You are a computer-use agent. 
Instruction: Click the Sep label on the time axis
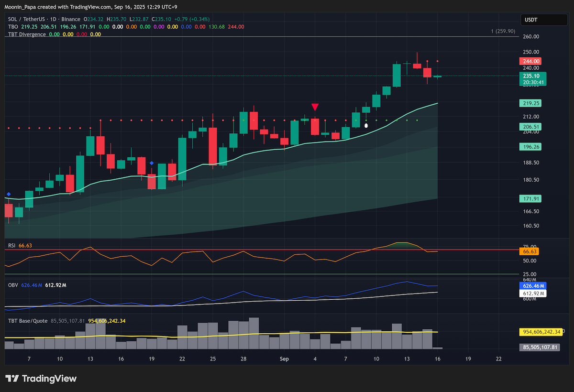[285, 359]
